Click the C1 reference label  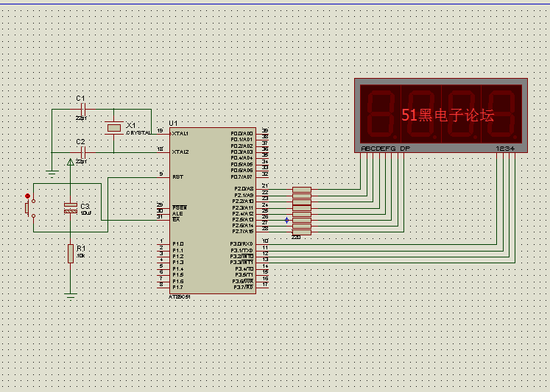(81, 99)
